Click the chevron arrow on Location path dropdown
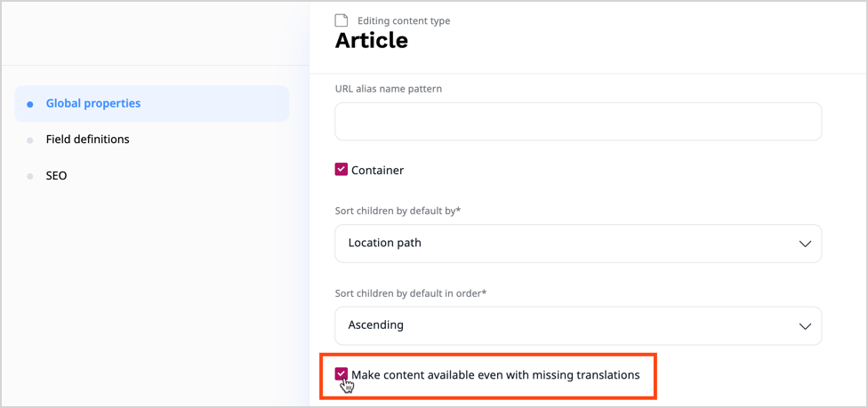 (x=805, y=244)
